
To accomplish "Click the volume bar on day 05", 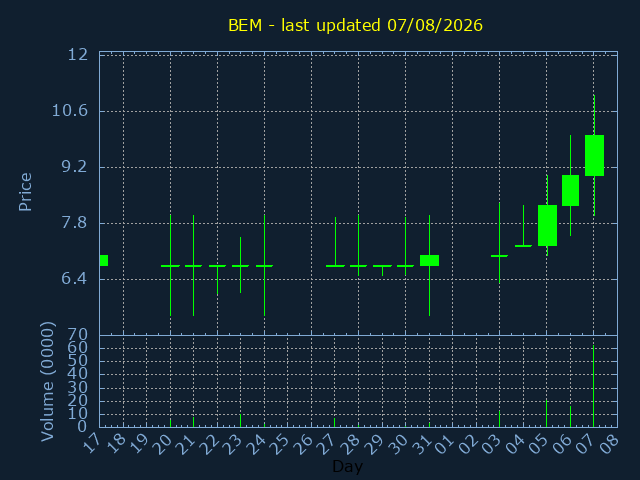I will tap(547, 413).
